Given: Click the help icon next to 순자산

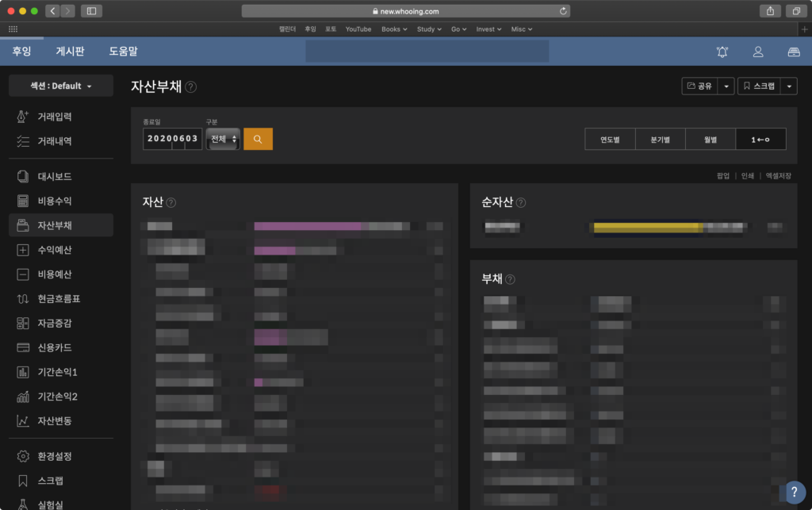Looking at the screenshot, I should tap(521, 202).
